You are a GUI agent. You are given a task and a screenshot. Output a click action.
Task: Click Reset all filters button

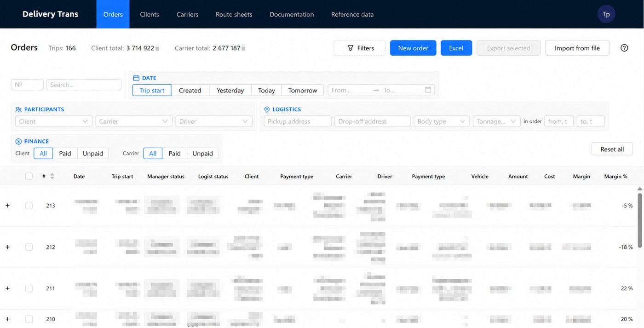coord(612,149)
